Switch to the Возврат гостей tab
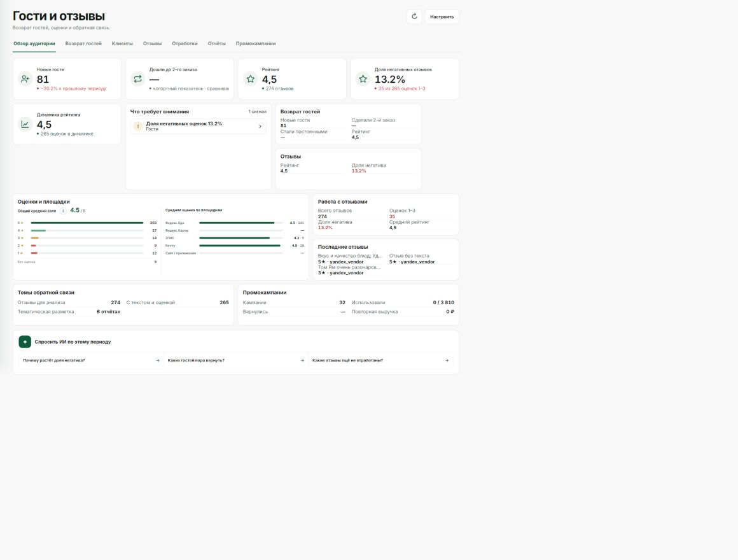Image resolution: width=738 pixels, height=560 pixels. 83,44
